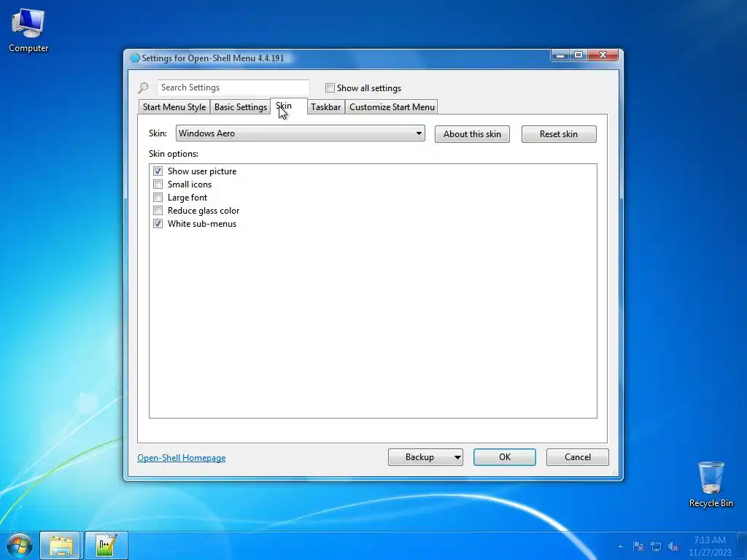The height and width of the screenshot is (560, 747).
Task: Click the Search Settings input field
Action: coord(233,87)
